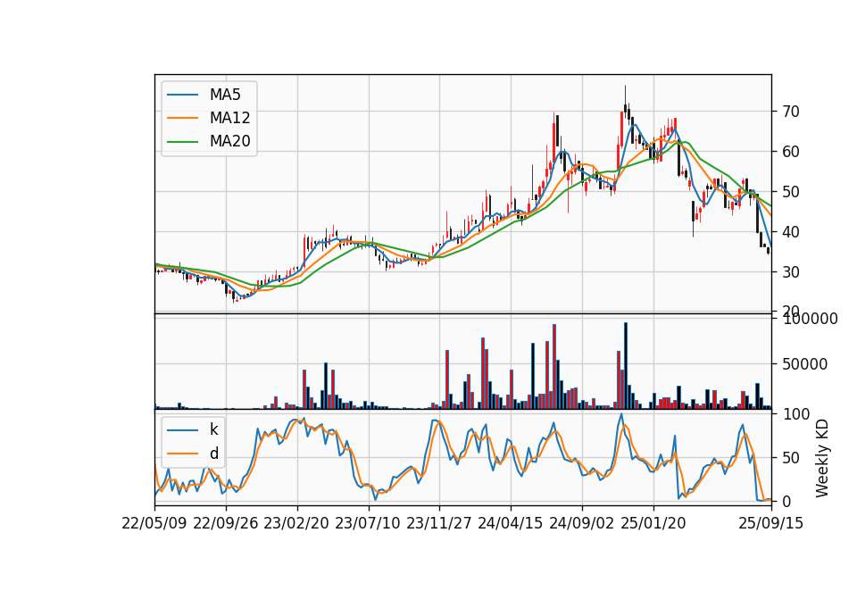Click the blue k legend line sample

[x=182, y=430]
